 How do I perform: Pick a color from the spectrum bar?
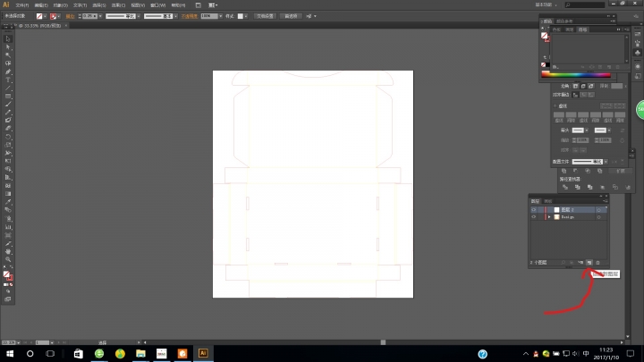[581, 74]
